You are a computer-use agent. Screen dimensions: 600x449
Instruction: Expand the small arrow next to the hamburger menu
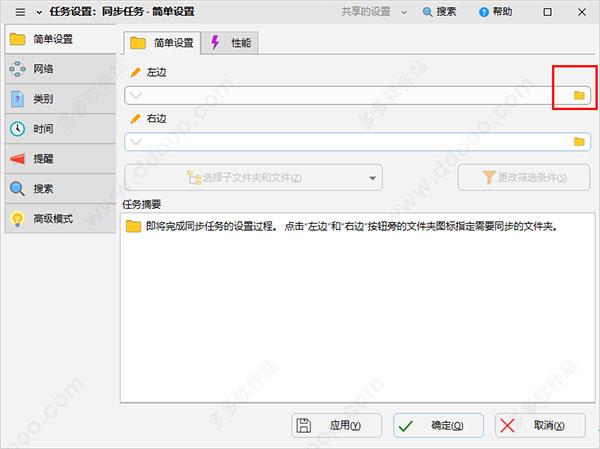coord(39,12)
